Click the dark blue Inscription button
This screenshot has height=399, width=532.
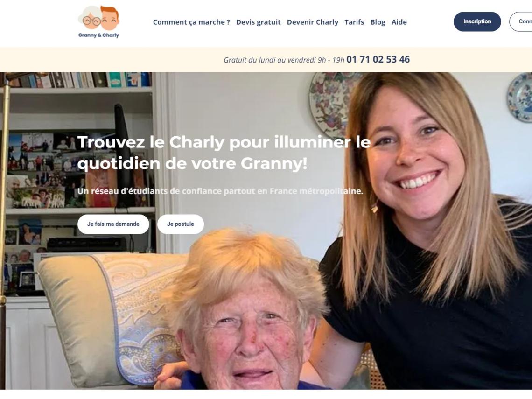click(x=477, y=21)
